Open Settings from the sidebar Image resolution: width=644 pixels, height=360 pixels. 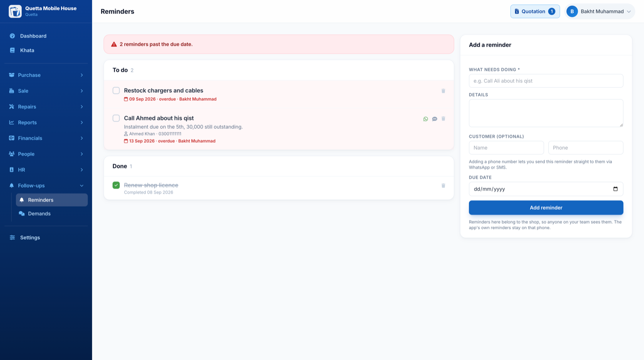[46, 237]
